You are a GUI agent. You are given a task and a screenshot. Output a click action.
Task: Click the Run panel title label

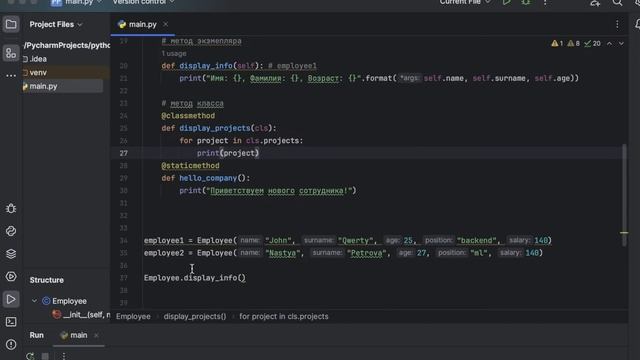[36, 335]
